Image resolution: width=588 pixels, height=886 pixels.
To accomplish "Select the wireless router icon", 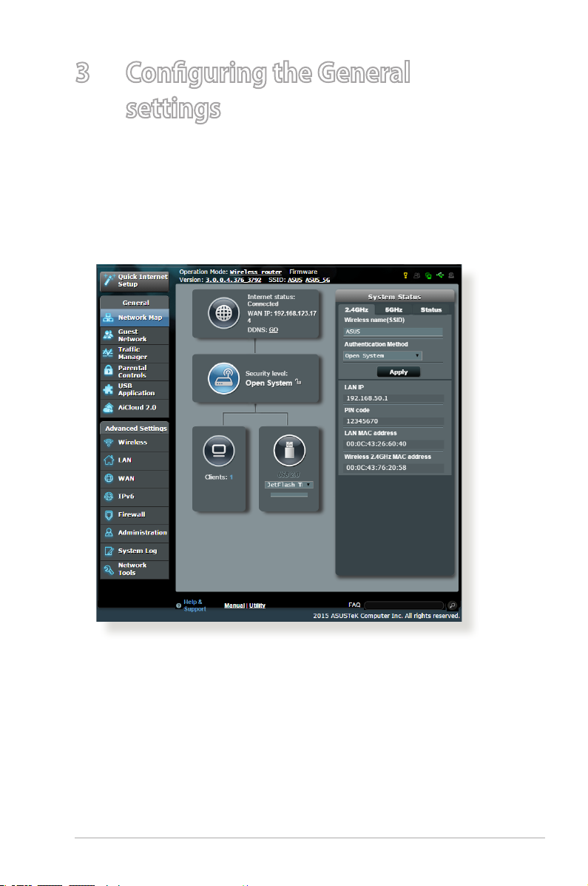I will coord(223,378).
